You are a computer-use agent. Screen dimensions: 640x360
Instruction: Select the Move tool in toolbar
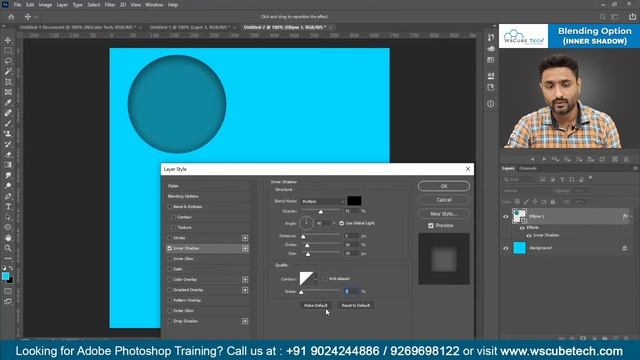pyautogui.click(x=8, y=40)
